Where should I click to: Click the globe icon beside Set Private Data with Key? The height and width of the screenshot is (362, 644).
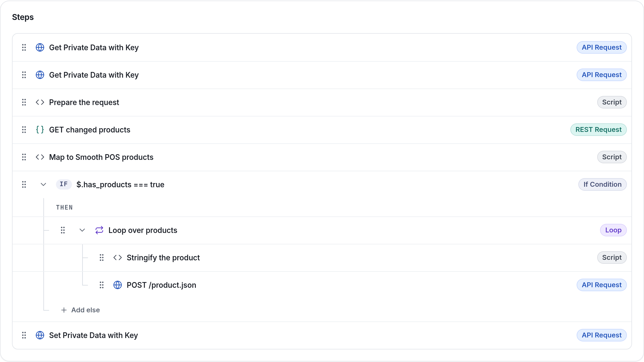[x=40, y=335]
